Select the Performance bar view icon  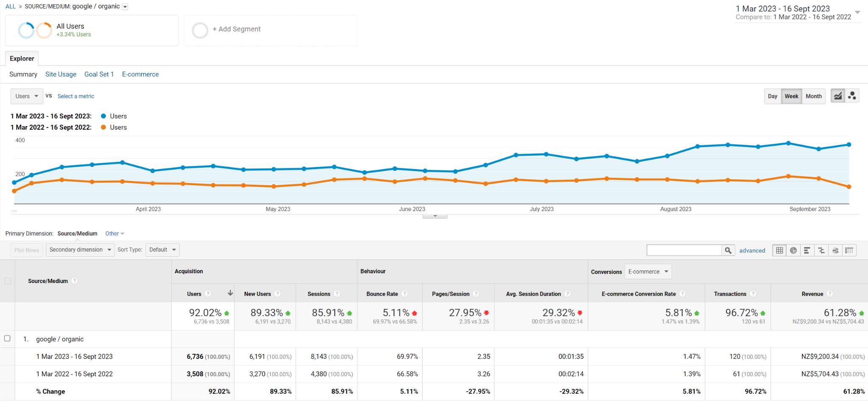click(x=807, y=250)
